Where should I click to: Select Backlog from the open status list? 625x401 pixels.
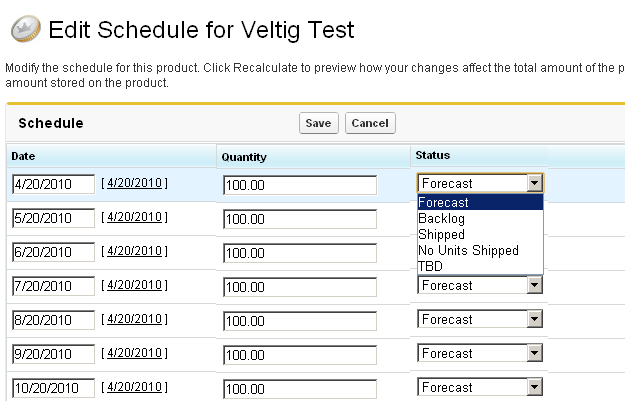point(441,218)
